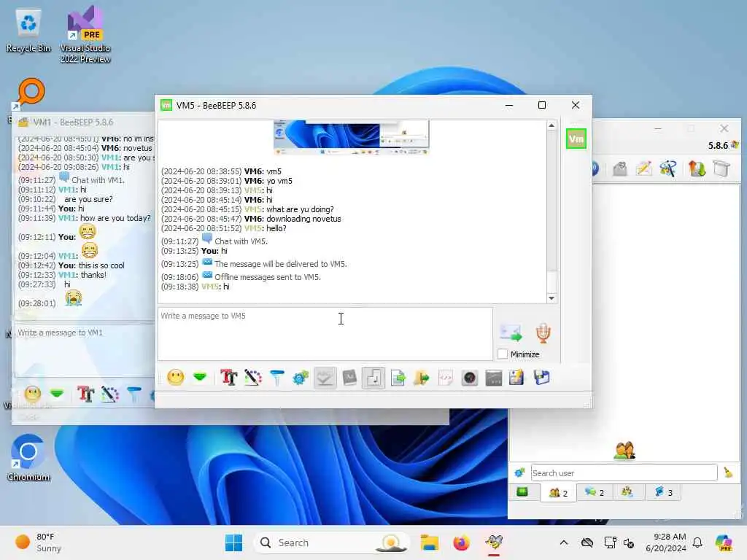Click the search tools icon in main BeeBEEP toolbar
This screenshot has width=747, height=560.
tap(668, 168)
